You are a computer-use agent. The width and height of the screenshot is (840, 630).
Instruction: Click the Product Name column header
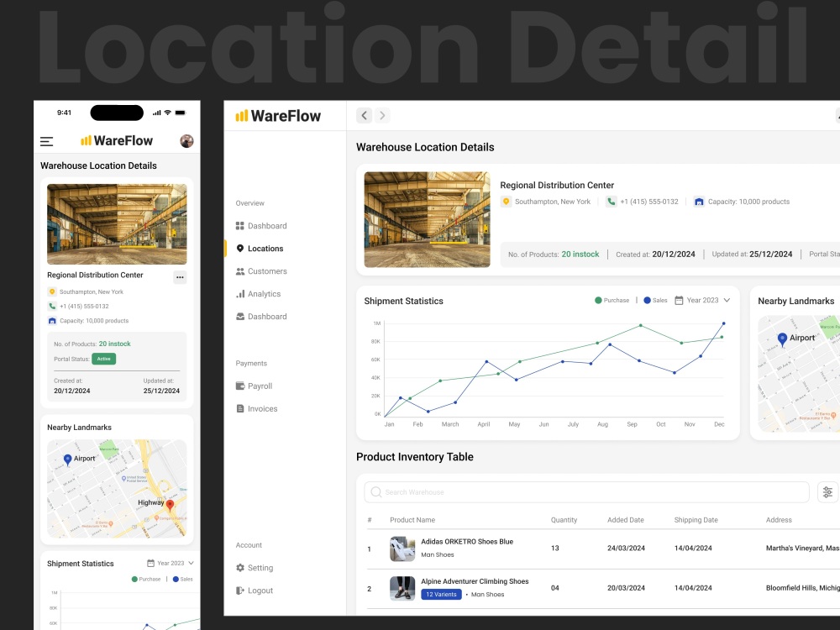point(412,520)
